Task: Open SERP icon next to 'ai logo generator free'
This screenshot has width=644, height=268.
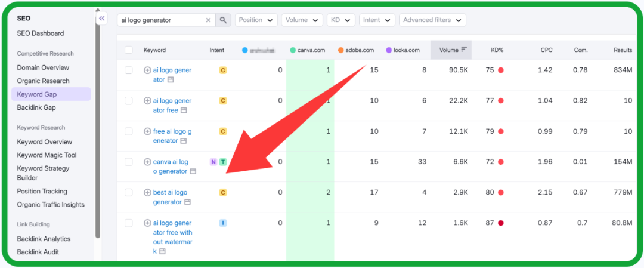Action: pos(184,110)
